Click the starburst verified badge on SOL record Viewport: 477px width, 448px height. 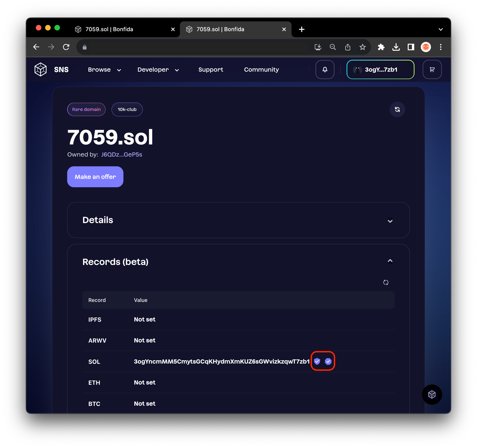pyautogui.click(x=328, y=361)
